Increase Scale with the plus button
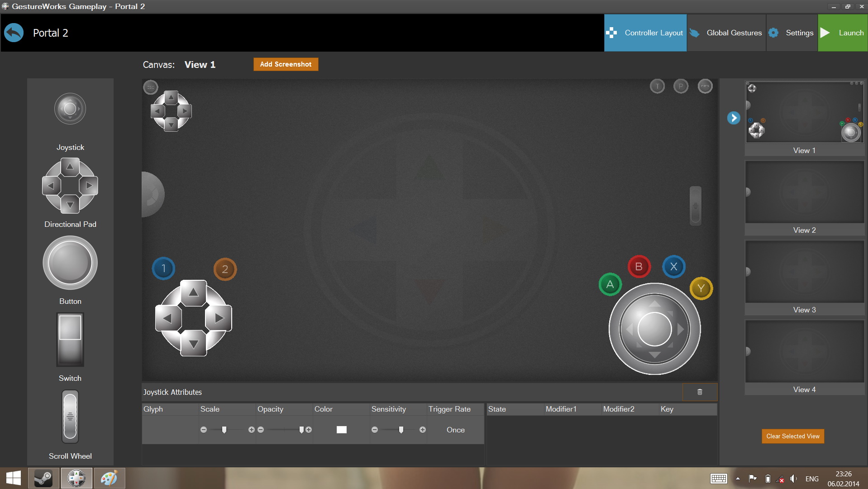The height and width of the screenshot is (489, 868). pyautogui.click(x=251, y=430)
